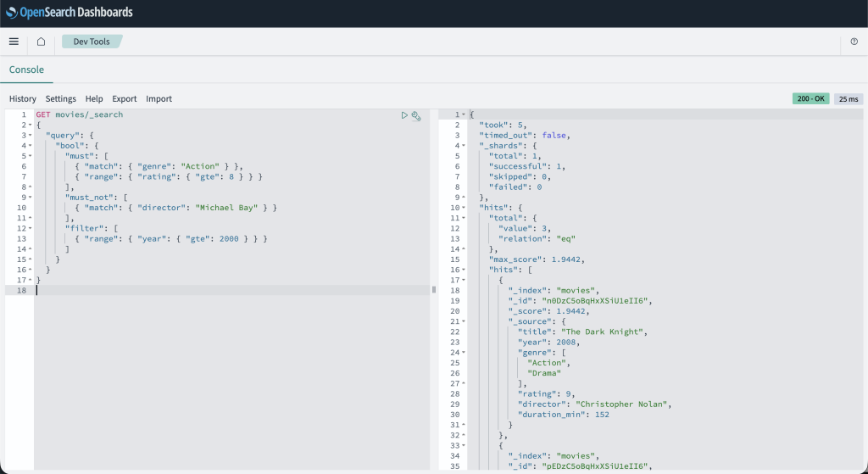Click the panel resize divider handle
Screen dimensions: 868x474
(434, 289)
